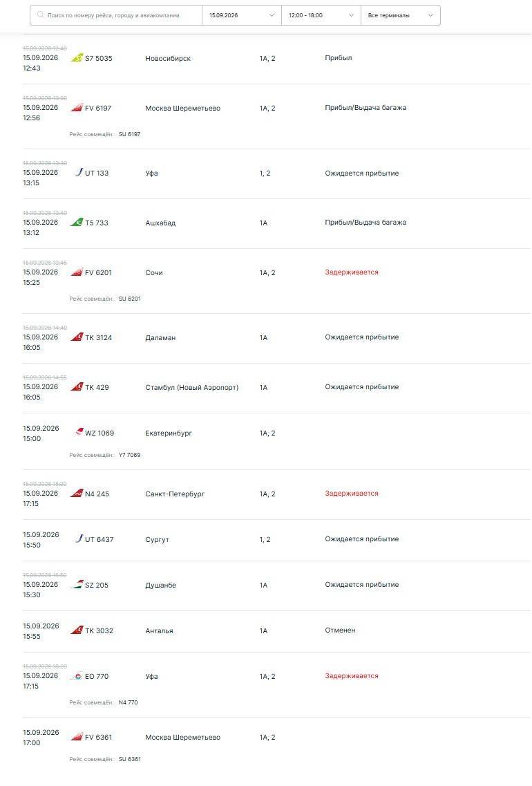Open the date dropdown showing 15.09.2026
This screenshot has width=532, height=786.
tap(242, 15)
